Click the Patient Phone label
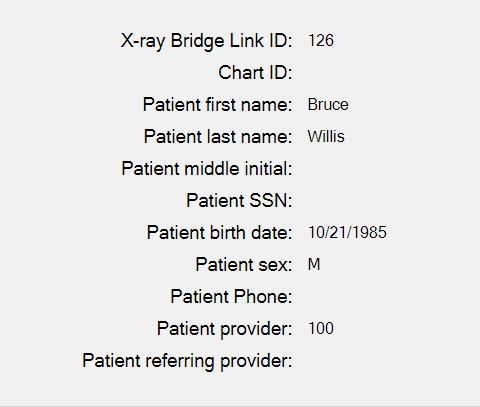Image resolution: width=480 pixels, height=407 pixels. click(231, 296)
